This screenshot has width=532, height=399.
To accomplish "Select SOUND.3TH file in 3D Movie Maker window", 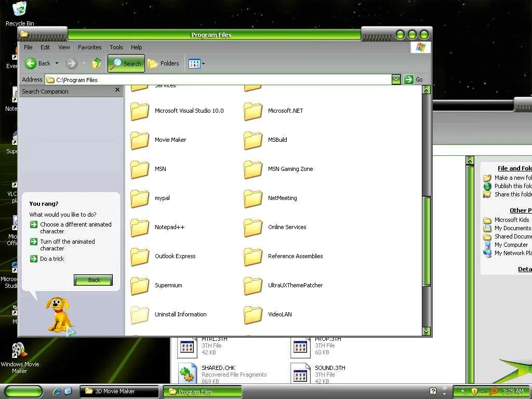I will (318, 374).
